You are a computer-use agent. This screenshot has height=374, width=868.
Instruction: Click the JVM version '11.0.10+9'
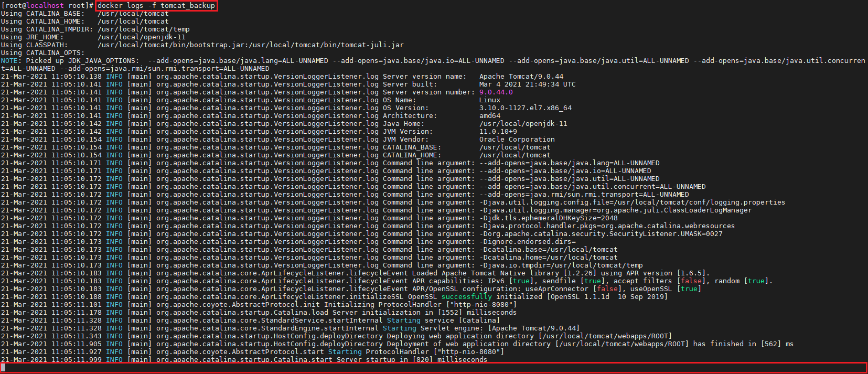[498, 131]
